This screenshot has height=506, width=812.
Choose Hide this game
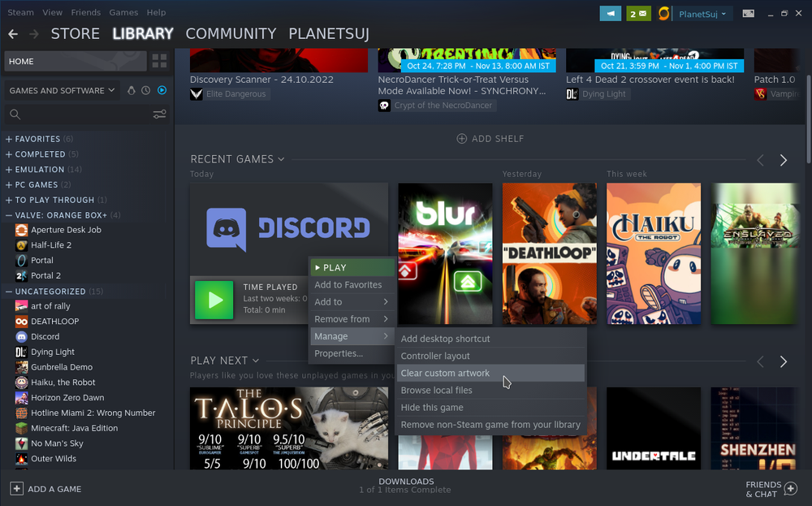click(490, 407)
